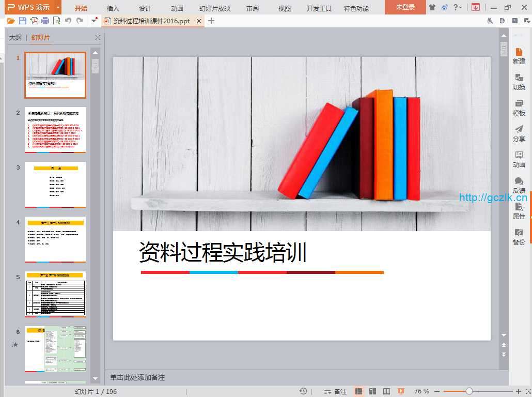Switch to the 大纲 (Outline) pane tab
The image size is (532, 397).
point(15,38)
